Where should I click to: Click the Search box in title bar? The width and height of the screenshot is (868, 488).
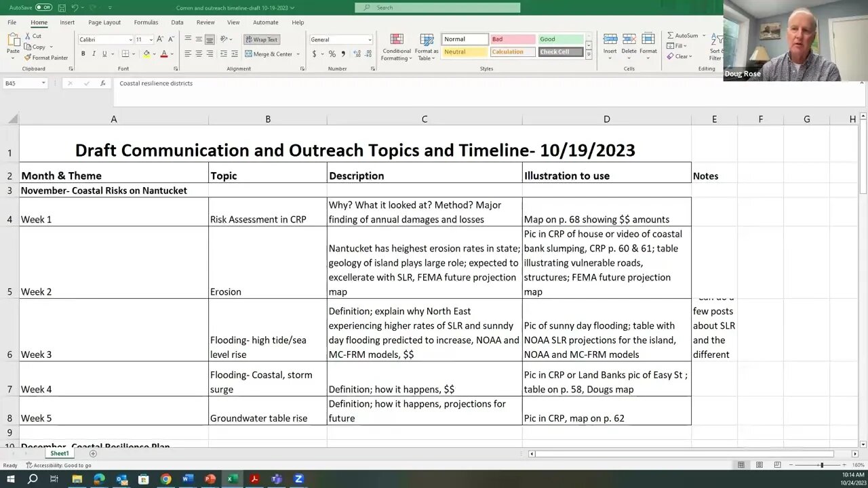click(437, 7)
